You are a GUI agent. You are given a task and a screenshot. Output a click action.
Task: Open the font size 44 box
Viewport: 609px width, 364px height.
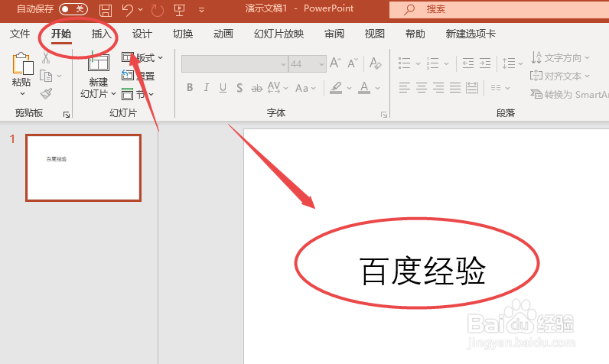(308, 63)
